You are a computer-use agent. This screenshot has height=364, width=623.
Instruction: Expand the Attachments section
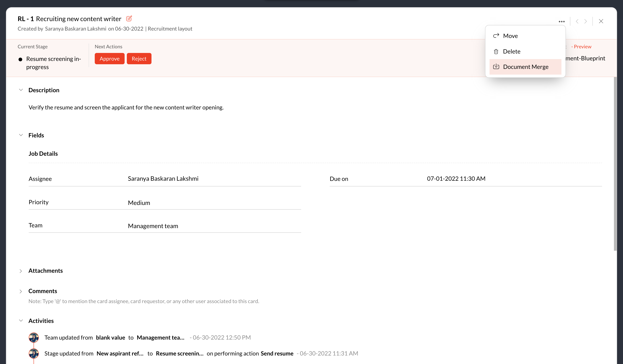(x=21, y=271)
